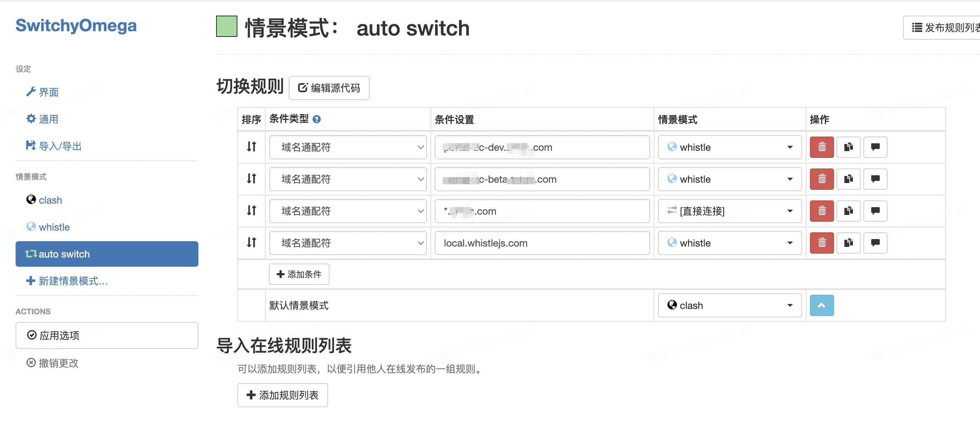Viewport: 980px width, 437px height.
Task: Select the auto switch profile
Action: tap(107, 254)
